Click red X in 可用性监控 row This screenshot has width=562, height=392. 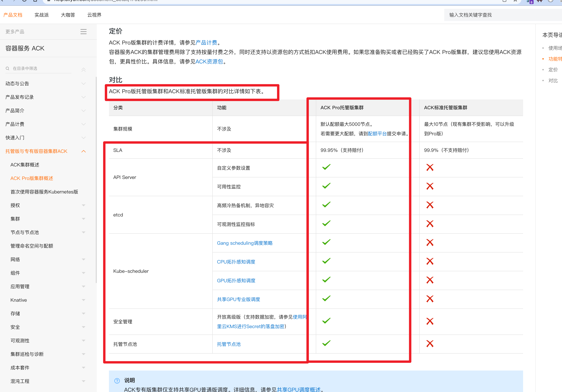pyautogui.click(x=430, y=186)
